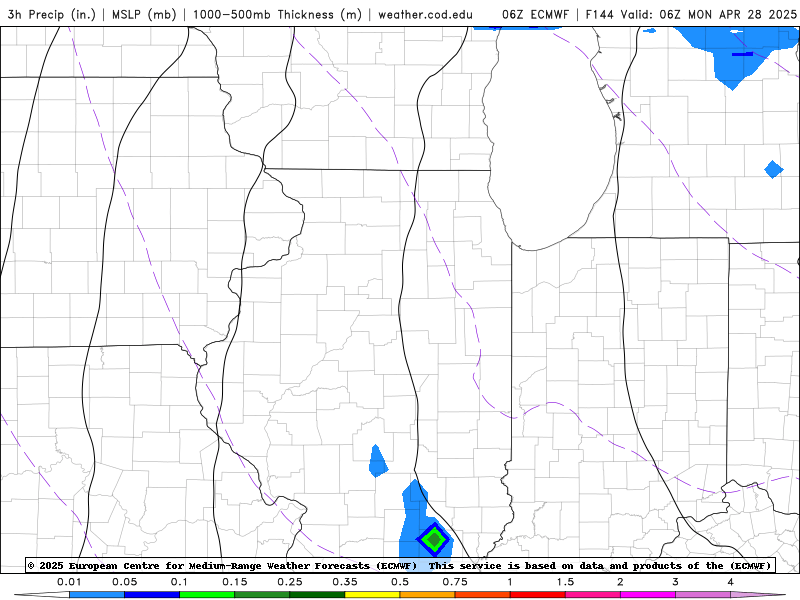Click the "1000-500mb Thickness (m)" label
Image resolution: width=800 pixels, height=600 pixels.
coord(277,14)
